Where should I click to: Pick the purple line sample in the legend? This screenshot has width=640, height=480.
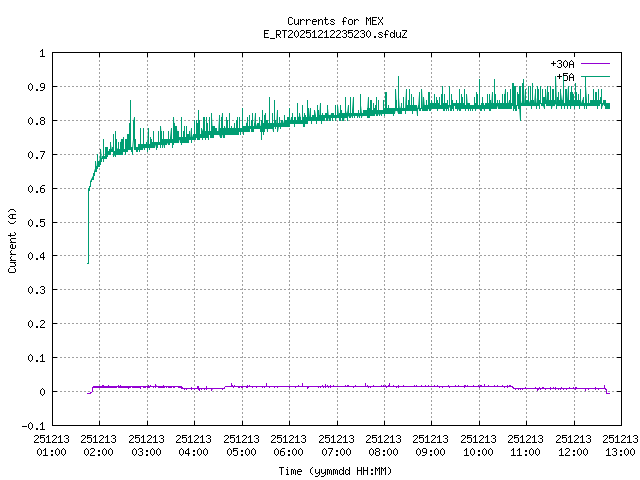click(594, 64)
